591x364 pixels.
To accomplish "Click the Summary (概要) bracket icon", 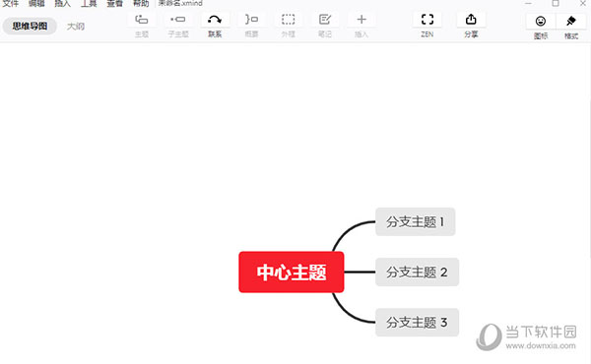I will click(x=251, y=20).
